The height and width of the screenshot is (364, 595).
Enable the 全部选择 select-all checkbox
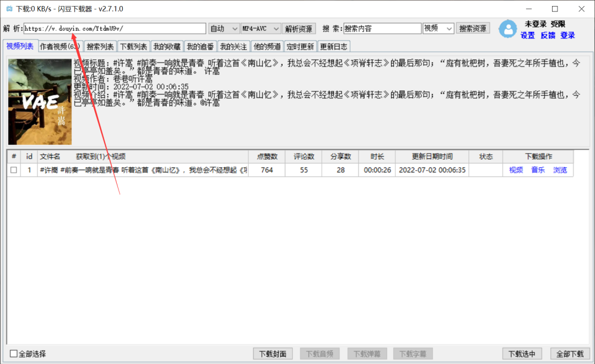[x=14, y=354]
